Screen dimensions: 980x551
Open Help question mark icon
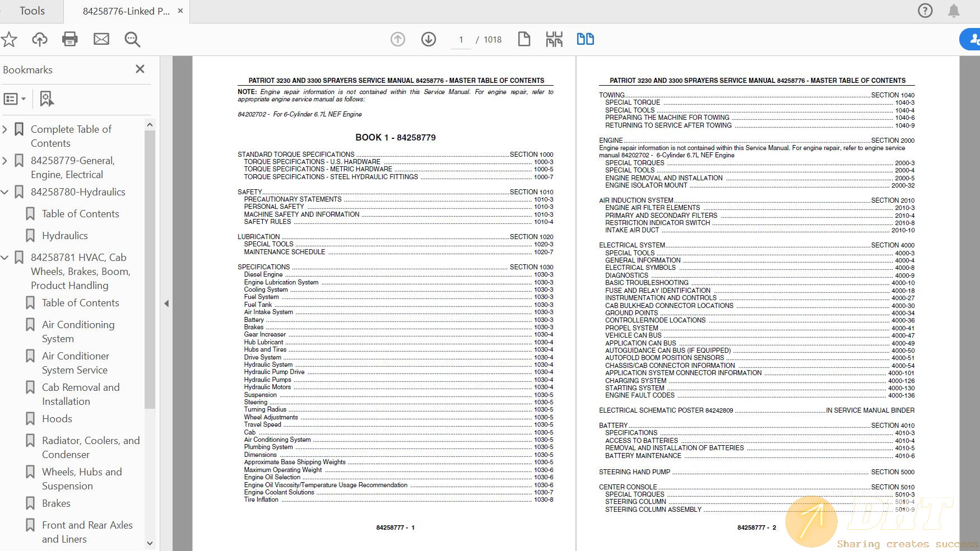click(x=925, y=11)
